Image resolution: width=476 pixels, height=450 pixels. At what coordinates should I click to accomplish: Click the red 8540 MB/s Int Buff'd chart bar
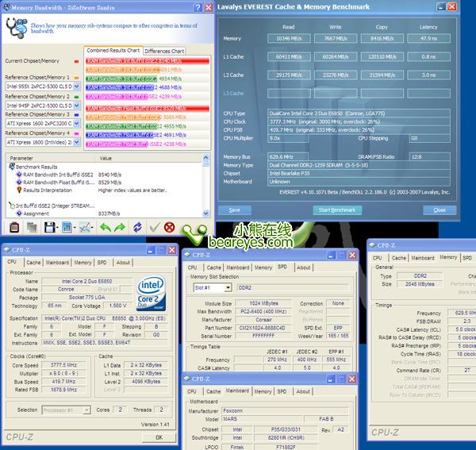148,61
